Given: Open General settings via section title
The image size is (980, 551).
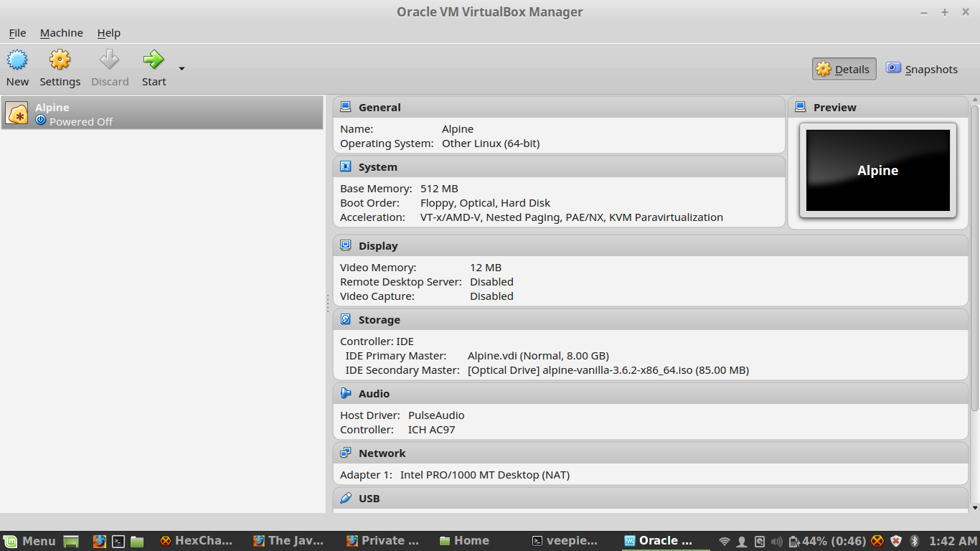Looking at the screenshot, I should tap(380, 108).
